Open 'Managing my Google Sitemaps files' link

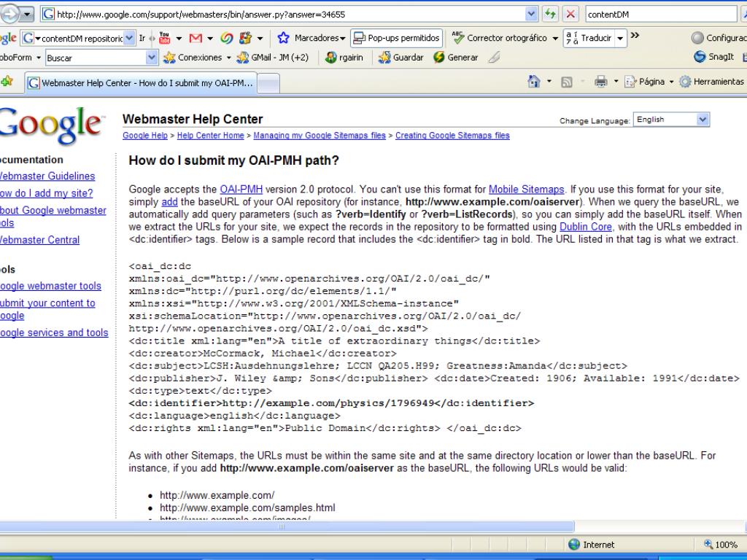[x=320, y=136]
